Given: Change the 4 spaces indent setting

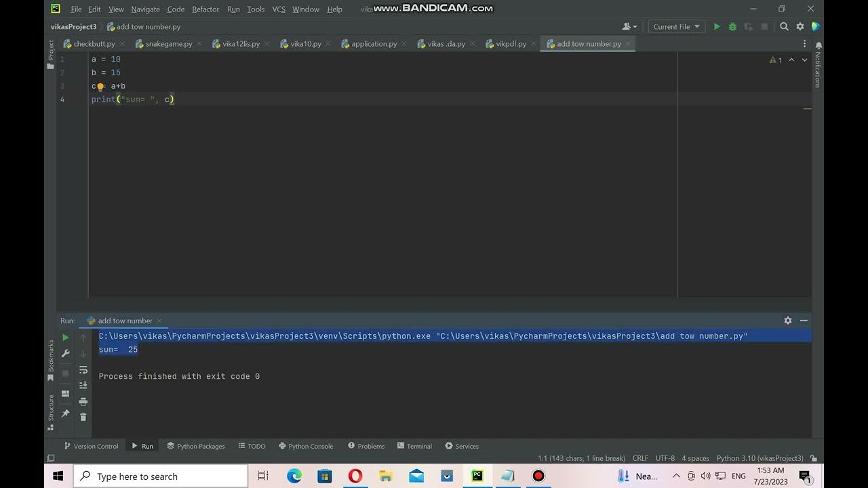Looking at the screenshot, I should tap(695, 458).
